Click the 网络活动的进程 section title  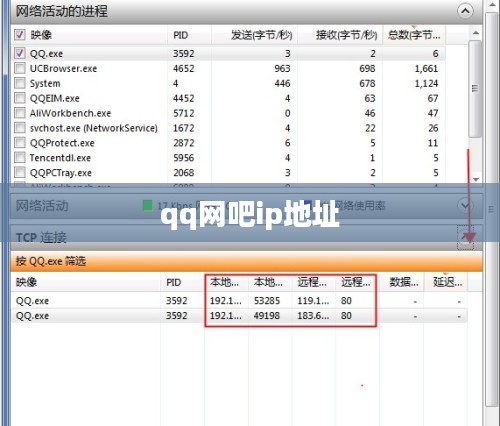[62, 11]
